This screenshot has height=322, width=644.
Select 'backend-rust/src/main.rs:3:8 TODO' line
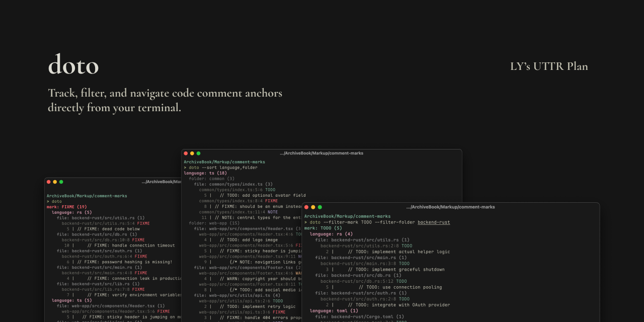point(365,264)
